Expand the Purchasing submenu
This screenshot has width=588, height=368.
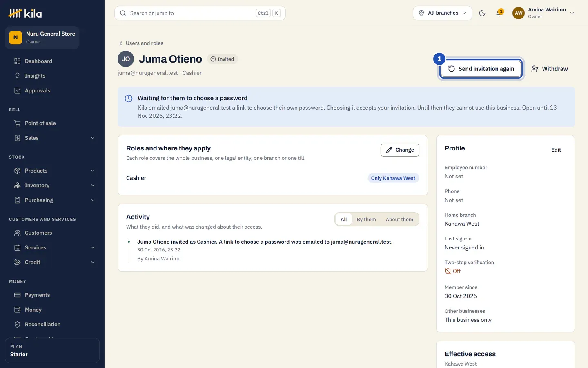click(x=93, y=200)
